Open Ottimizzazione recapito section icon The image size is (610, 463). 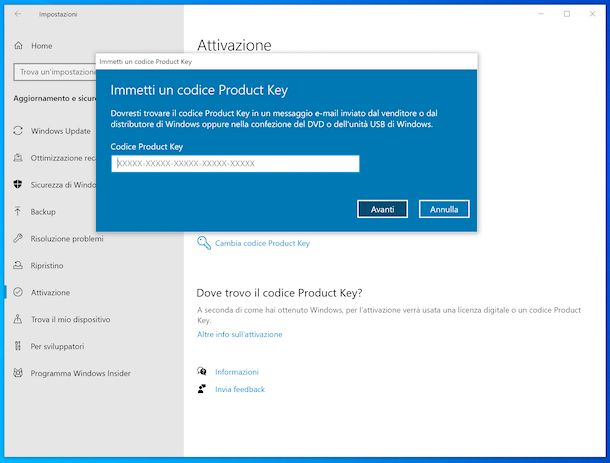pyautogui.click(x=18, y=158)
